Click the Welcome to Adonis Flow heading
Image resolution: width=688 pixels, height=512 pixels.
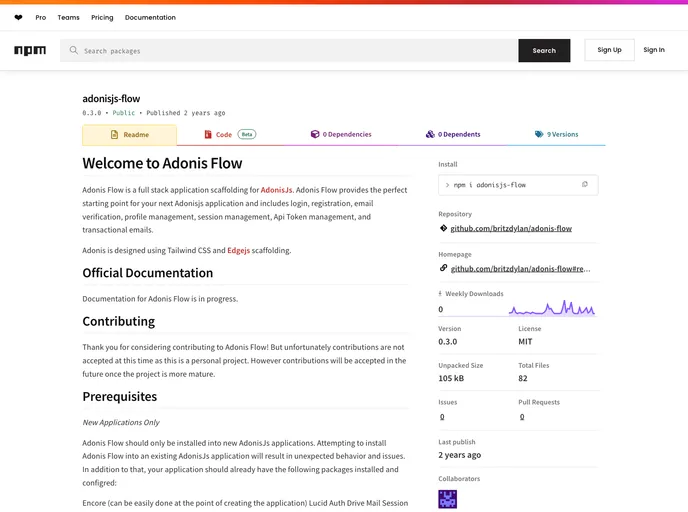click(162, 163)
